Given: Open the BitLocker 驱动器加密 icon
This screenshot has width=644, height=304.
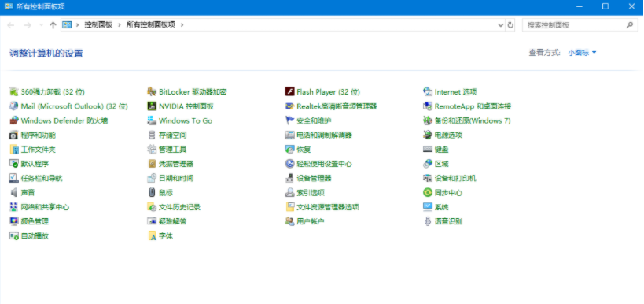Looking at the screenshot, I should [152, 91].
